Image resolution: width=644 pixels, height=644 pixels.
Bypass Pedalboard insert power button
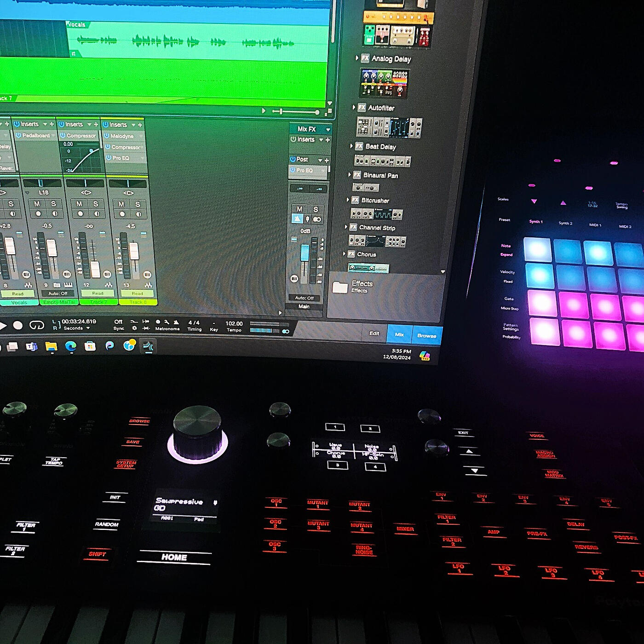[18, 135]
